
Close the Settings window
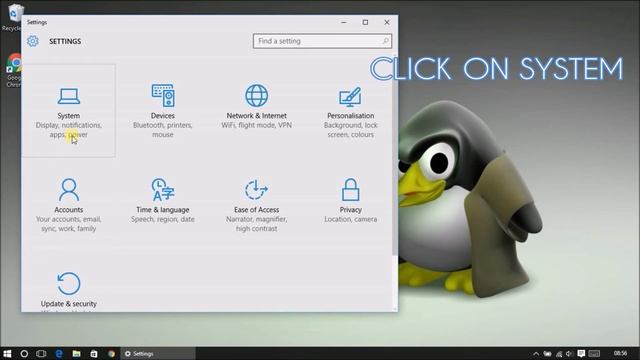coord(387,22)
